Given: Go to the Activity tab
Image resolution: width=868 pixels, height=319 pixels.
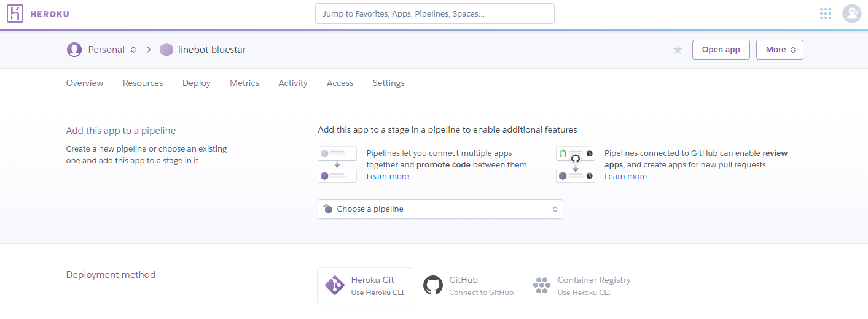Looking at the screenshot, I should tap(293, 83).
